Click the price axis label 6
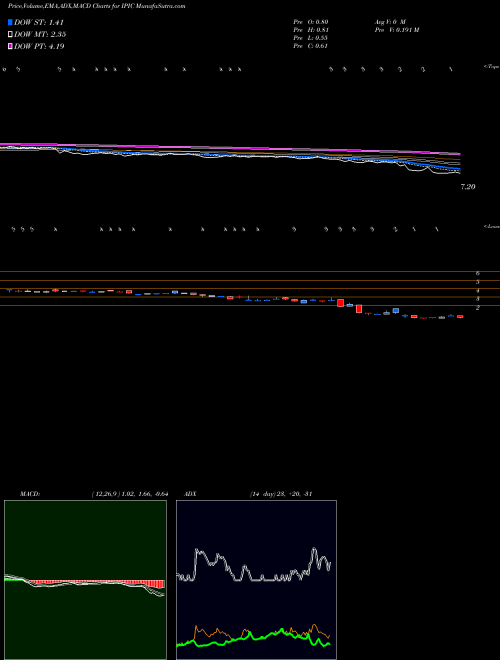This screenshot has width=500, height=660. pos(478,273)
